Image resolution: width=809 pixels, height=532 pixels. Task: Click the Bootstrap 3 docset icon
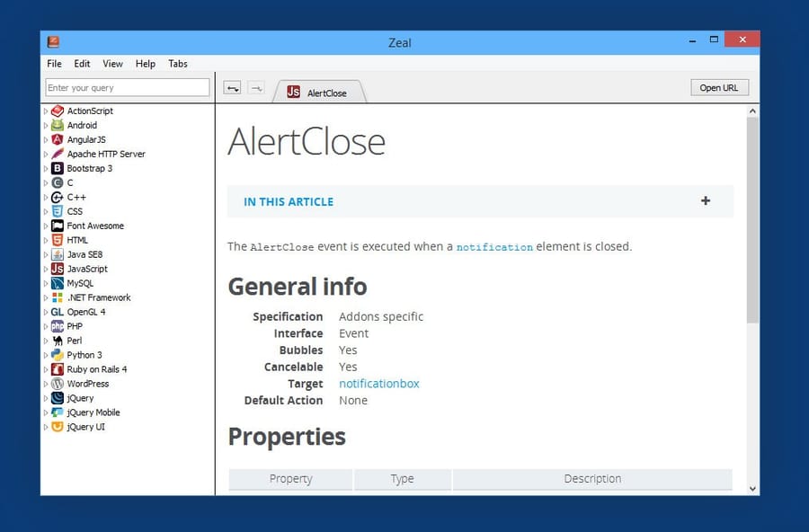pyautogui.click(x=58, y=168)
